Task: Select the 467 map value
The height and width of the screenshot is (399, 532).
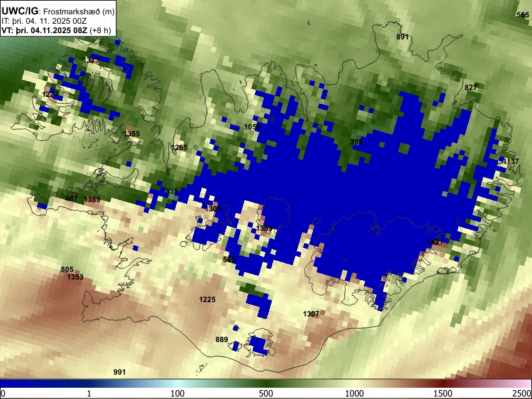Action: [71, 199]
